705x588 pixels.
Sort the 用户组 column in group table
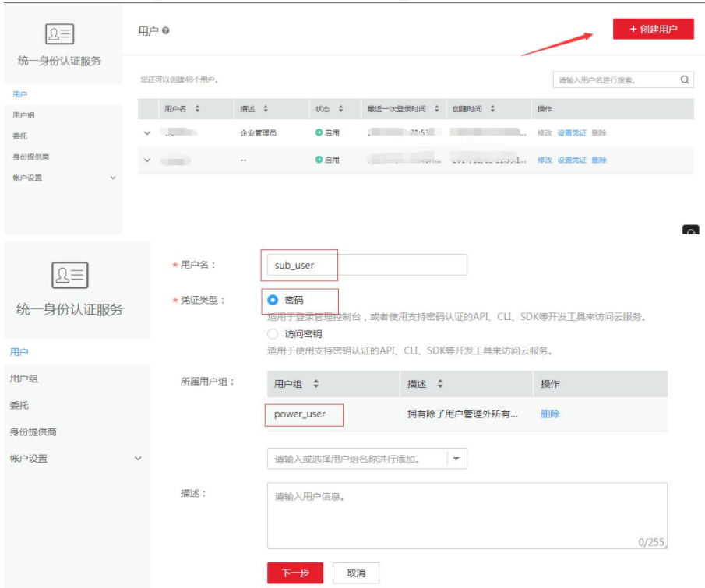316,383
